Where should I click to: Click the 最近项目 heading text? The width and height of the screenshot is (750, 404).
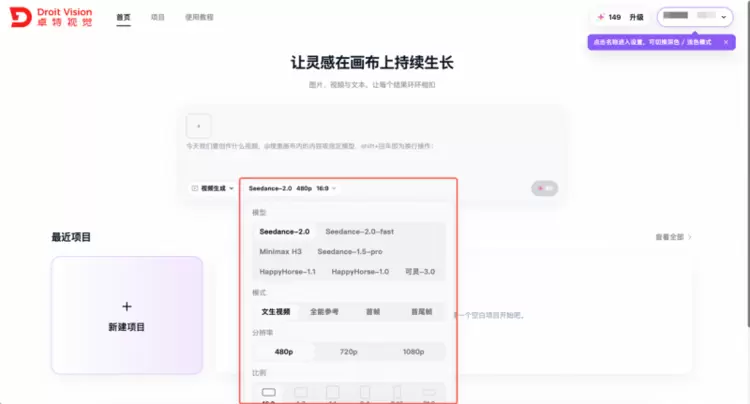point(71,237)
